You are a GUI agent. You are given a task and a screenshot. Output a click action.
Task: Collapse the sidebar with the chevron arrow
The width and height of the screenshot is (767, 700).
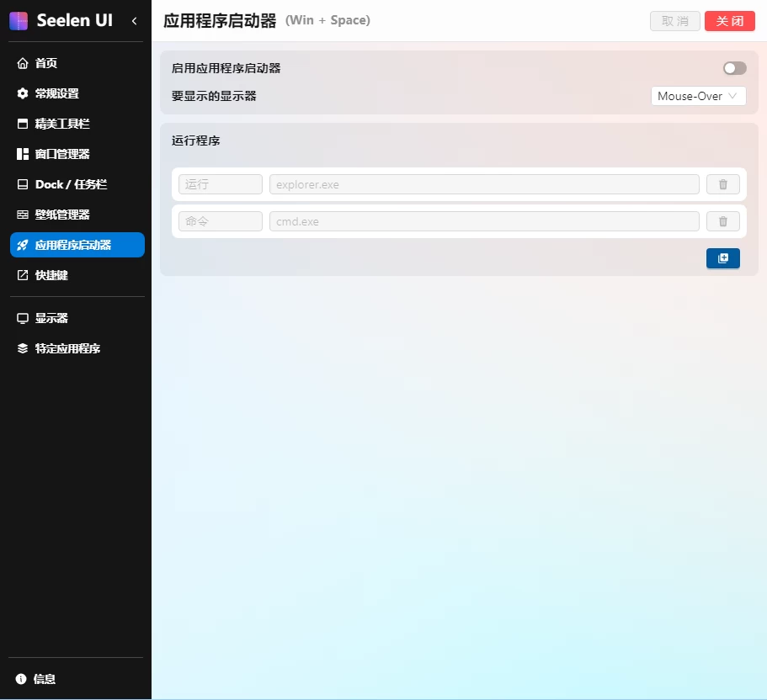pos(134,21)
